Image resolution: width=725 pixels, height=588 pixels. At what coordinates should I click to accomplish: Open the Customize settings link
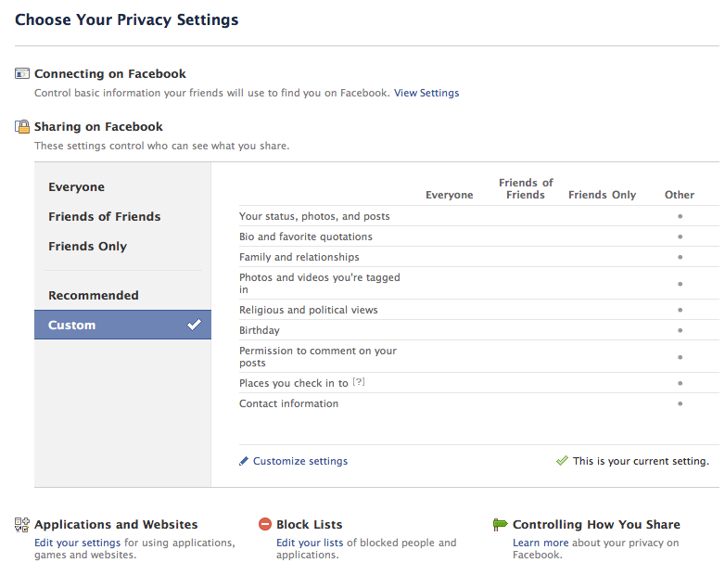(300, 461)
